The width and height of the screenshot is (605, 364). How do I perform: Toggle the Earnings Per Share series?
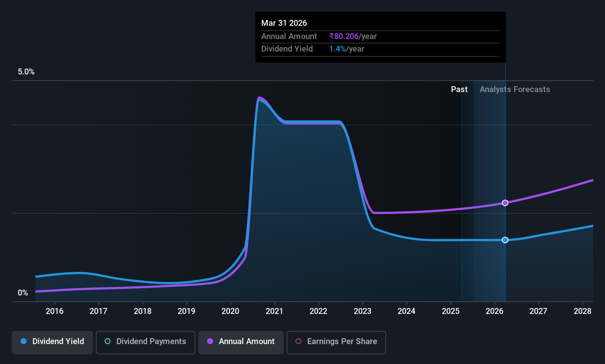click(x=336, y=343)
